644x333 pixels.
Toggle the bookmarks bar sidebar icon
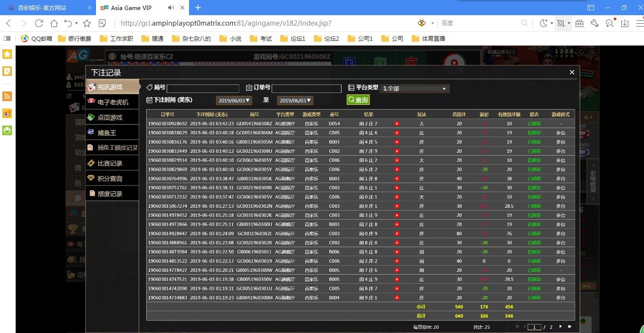pyautogui.click(x=7, y=39)
